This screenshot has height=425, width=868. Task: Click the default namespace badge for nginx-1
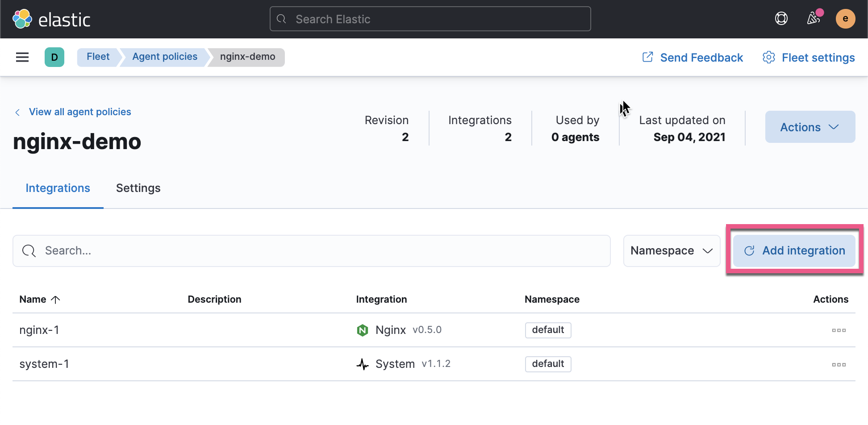coord(548,330)
